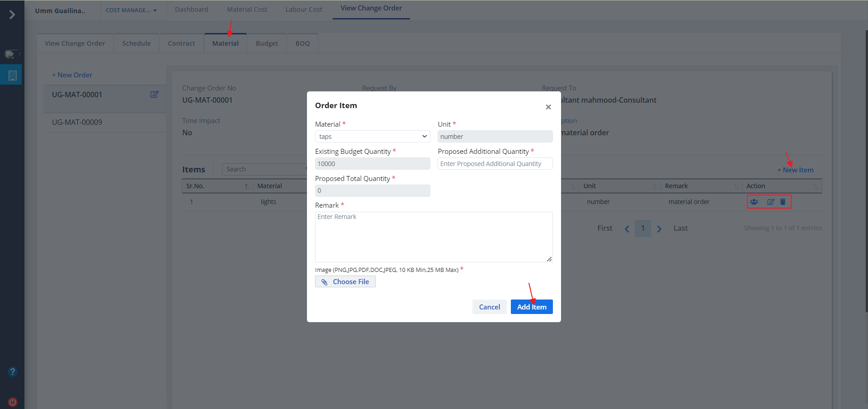Delete the lights item with the trash icon
Image resolution: width=868 pixels, height=409 pixels.
[783, 202]
